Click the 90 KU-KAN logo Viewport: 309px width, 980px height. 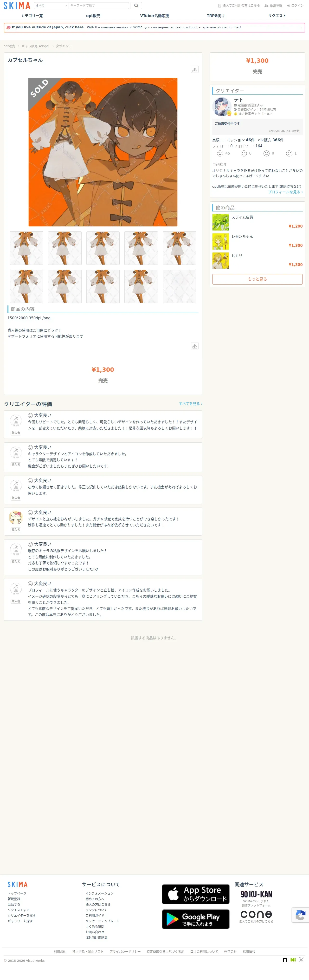pos(256,894)
